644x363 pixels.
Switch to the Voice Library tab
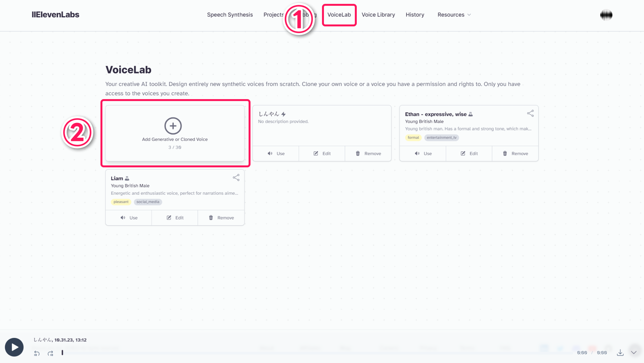pyautogui.click(x=378, y=15)
